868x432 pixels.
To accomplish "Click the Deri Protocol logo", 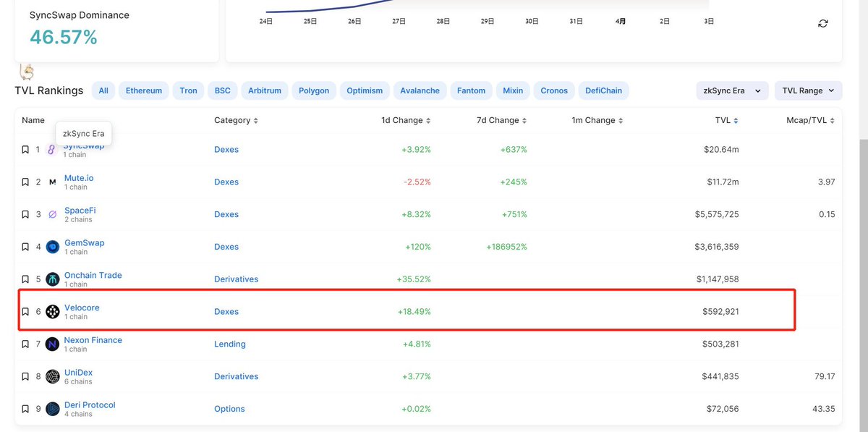I will coord(52,409).
